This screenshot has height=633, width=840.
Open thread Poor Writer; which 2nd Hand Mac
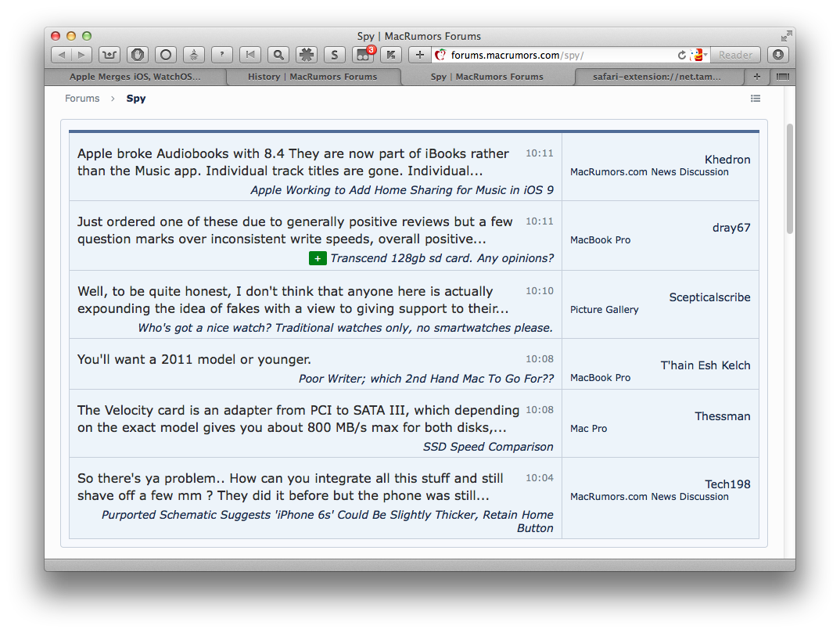[x=426, y=379]
